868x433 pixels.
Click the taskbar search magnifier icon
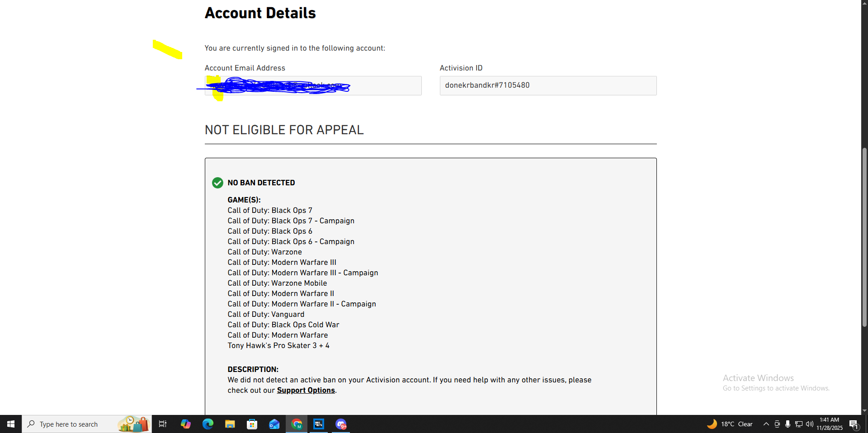pos(31,424)
